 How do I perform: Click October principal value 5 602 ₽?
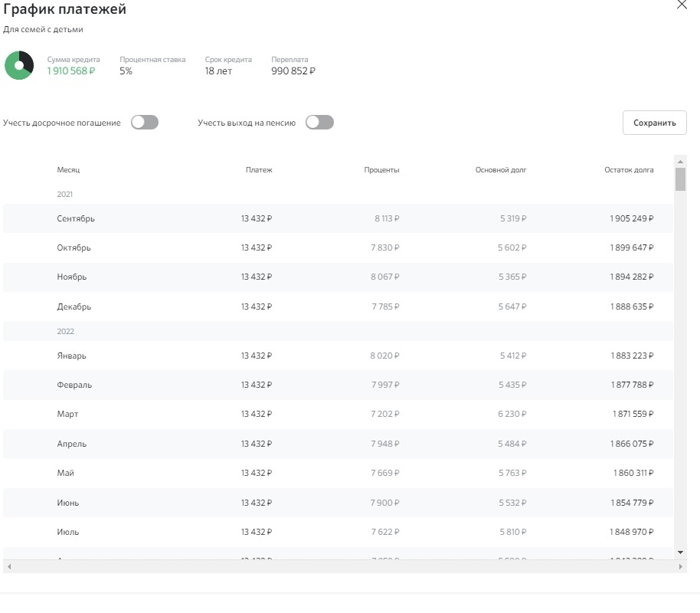512,247
